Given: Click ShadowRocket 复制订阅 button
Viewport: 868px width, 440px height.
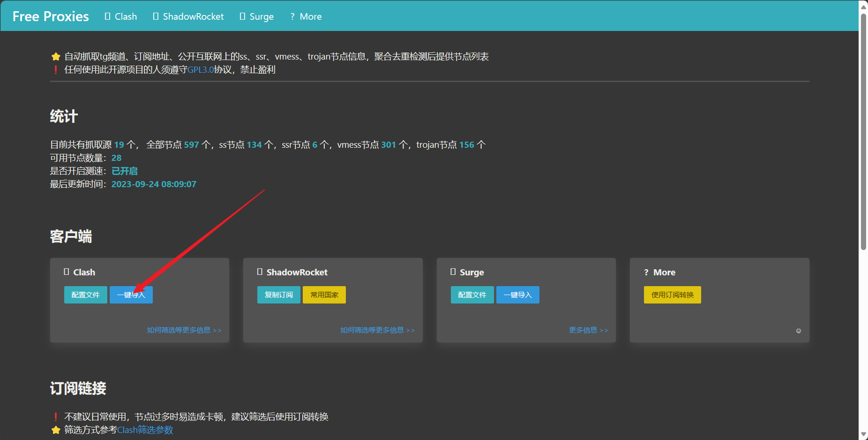Looking at the screenshot, I should click(278, 295).
